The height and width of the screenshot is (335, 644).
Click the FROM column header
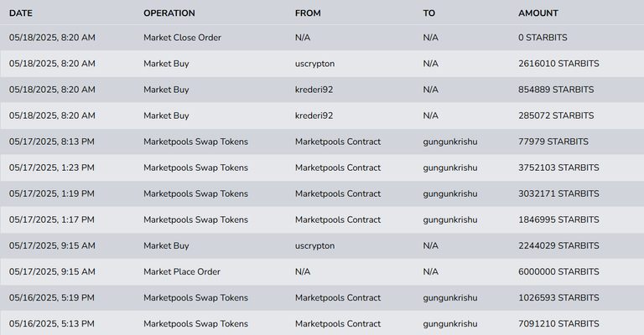(308, 13)
